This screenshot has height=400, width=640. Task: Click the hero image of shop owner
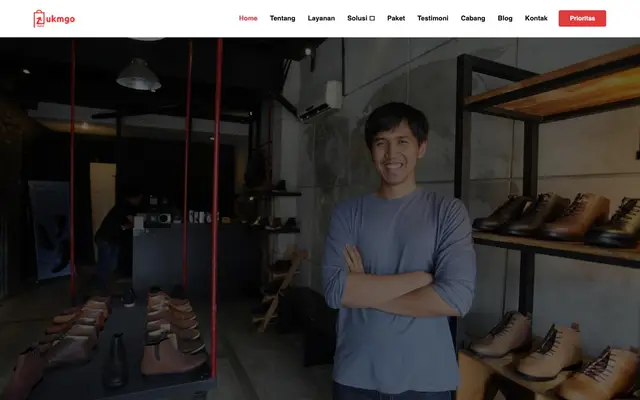pos(320,219)
